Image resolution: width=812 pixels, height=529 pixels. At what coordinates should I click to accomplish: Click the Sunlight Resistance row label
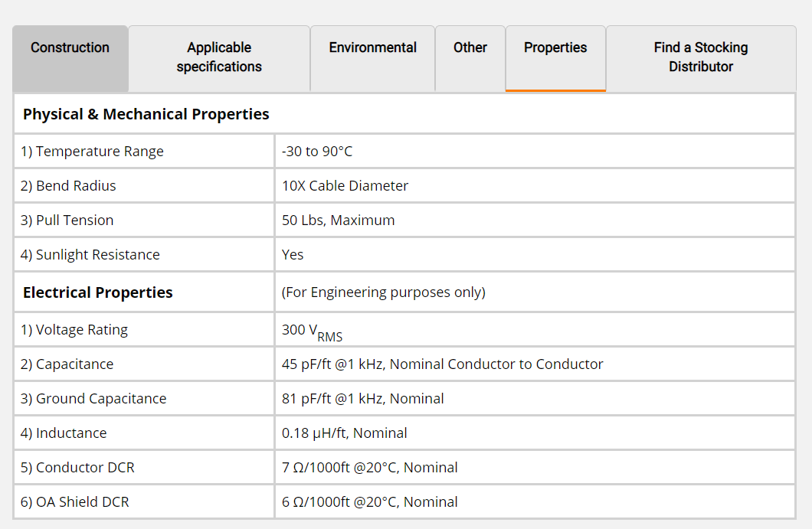pos(90,255)
